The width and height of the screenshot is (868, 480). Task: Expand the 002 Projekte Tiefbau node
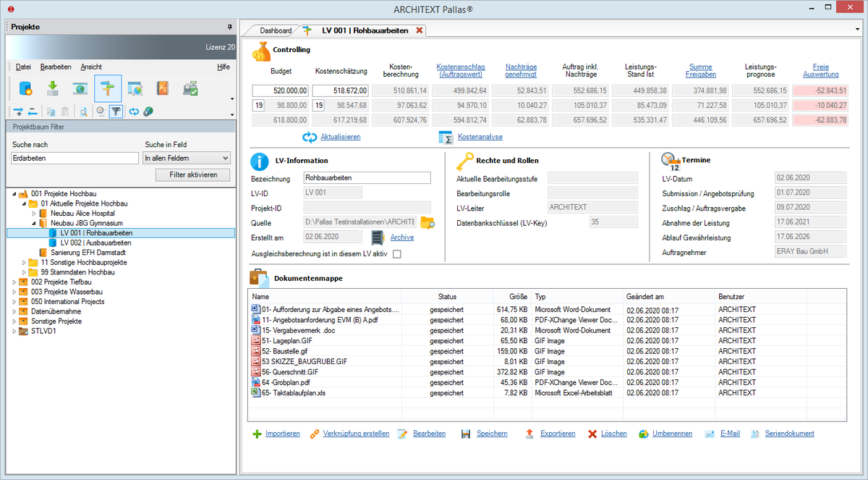(x=14, y=282)
